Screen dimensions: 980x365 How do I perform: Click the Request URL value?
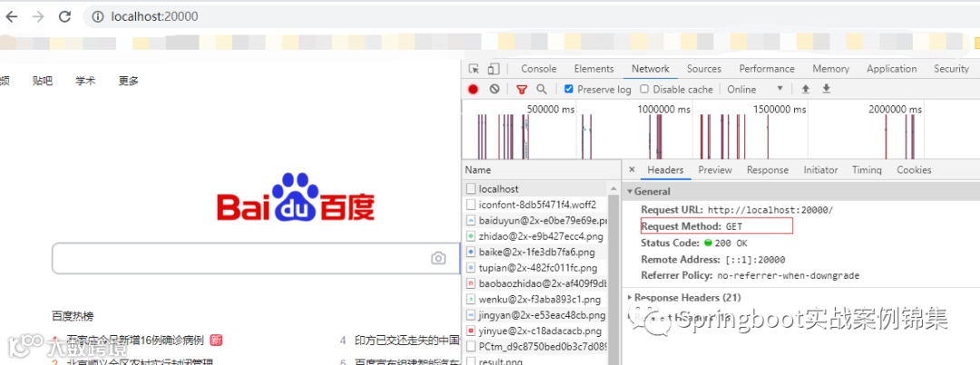pos(770,210)
